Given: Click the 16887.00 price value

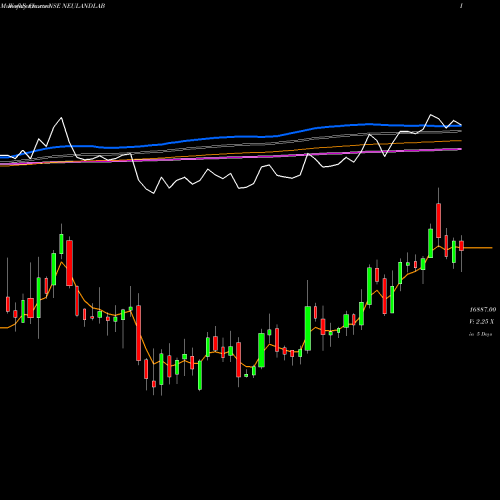Looking at the screenshot, I should click(483, 310).
